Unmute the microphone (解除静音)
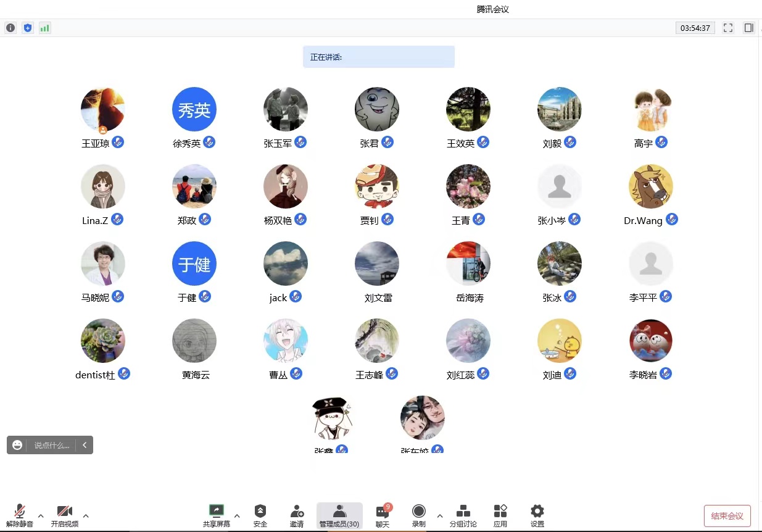Screen dimensions: 762x532 20,515
